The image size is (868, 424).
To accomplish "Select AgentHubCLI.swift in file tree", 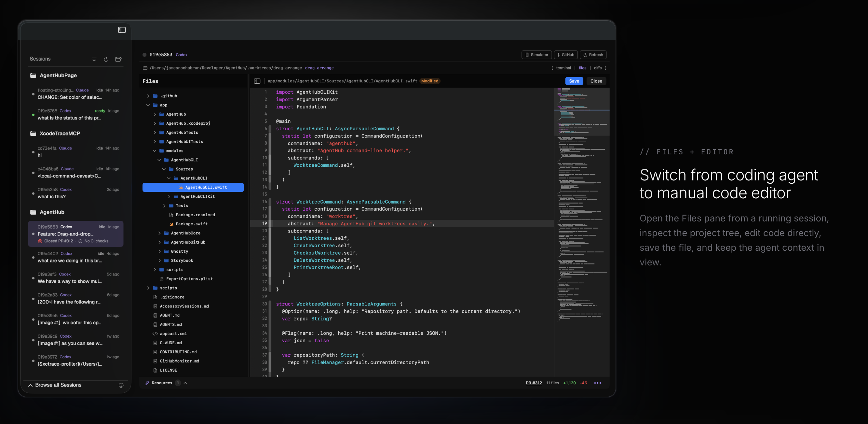I will click(x=193, y=187).
